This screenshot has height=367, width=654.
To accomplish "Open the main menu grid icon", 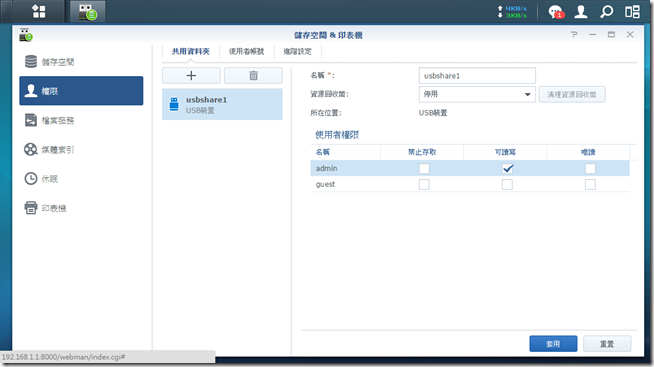I will 39,11.
